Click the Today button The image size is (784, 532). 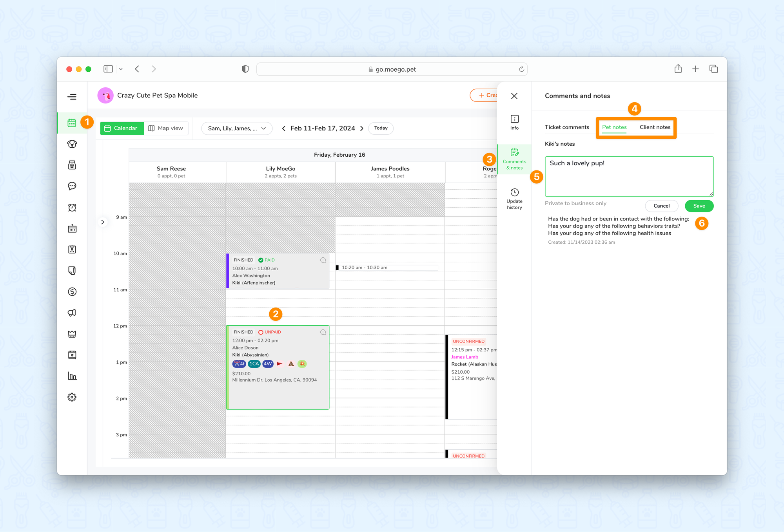pyautogui.click(x=381, y=128)
